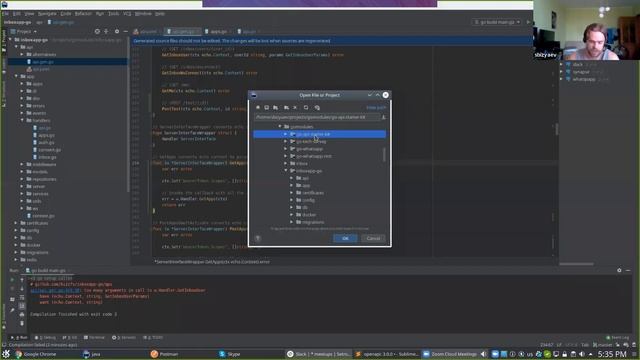Open the Navigate menu
Viewport: 640px width, 360px height.
point(47,13)
